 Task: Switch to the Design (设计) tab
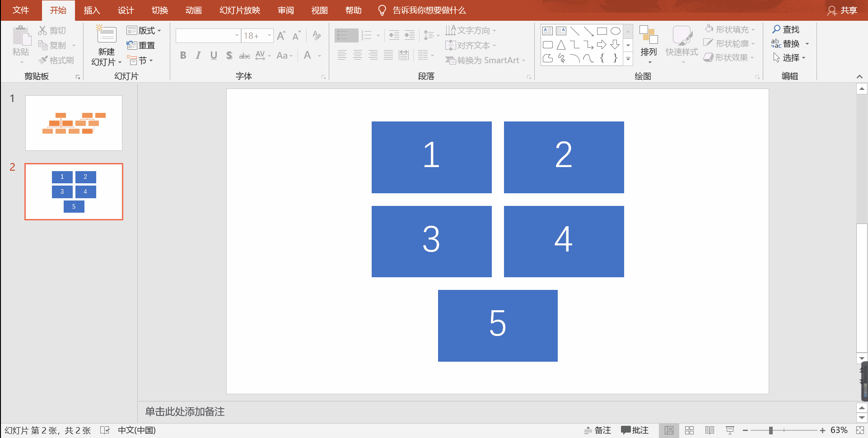(x=126, y=10)
